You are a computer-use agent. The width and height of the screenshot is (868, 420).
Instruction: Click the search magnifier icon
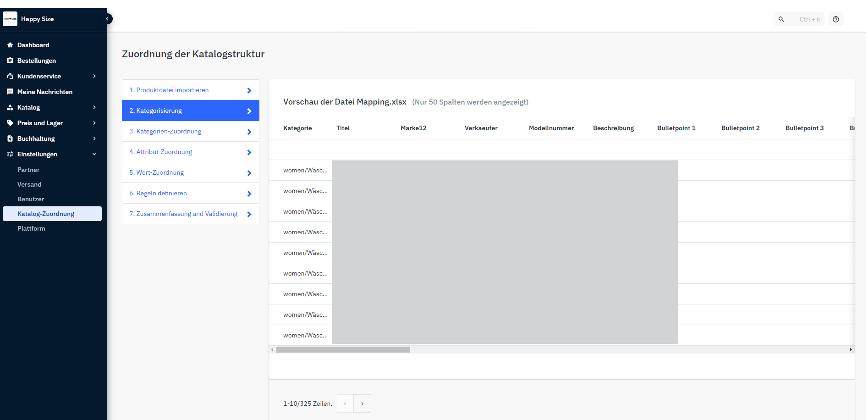781,19
